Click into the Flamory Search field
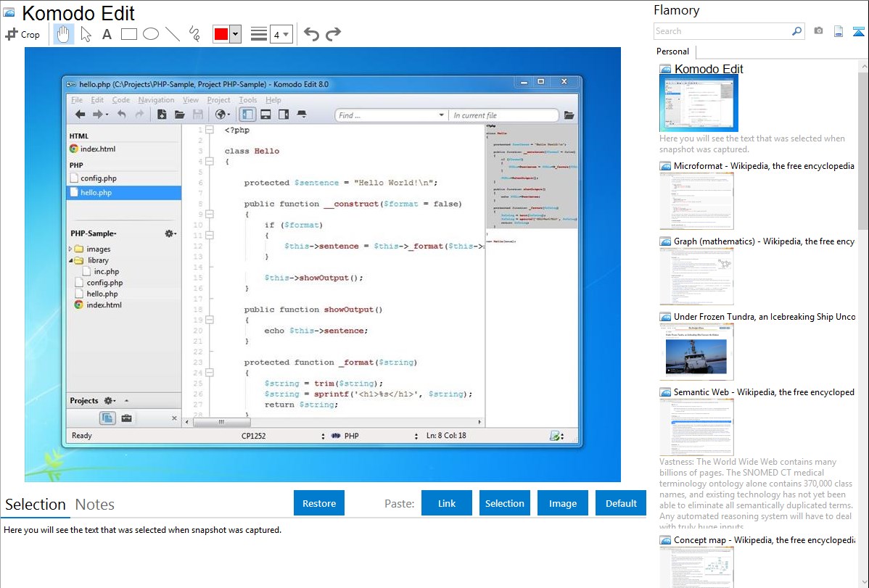Image resolution: width=869 pixels, height=588 pixels. point(721,31)
